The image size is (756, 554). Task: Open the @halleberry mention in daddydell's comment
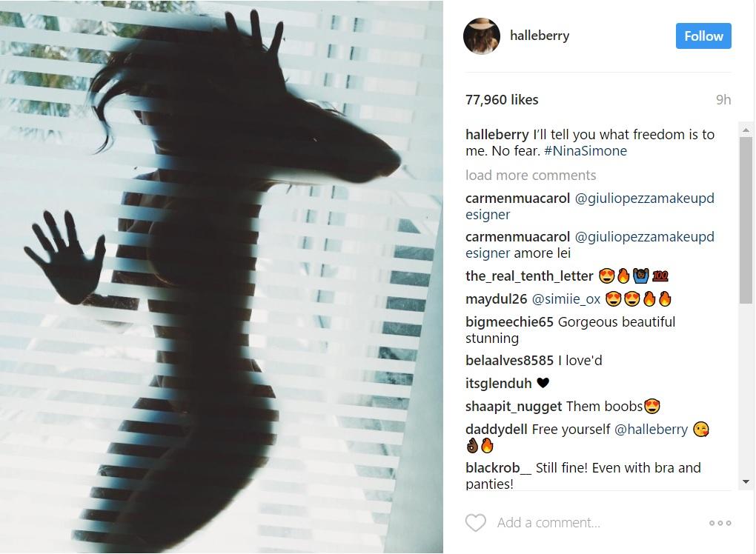click(651, 430)
